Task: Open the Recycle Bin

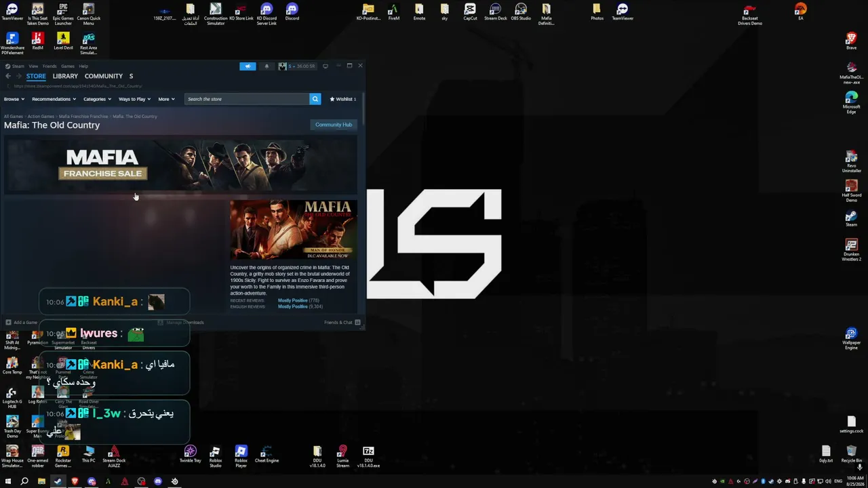Action: pos(851,454)
